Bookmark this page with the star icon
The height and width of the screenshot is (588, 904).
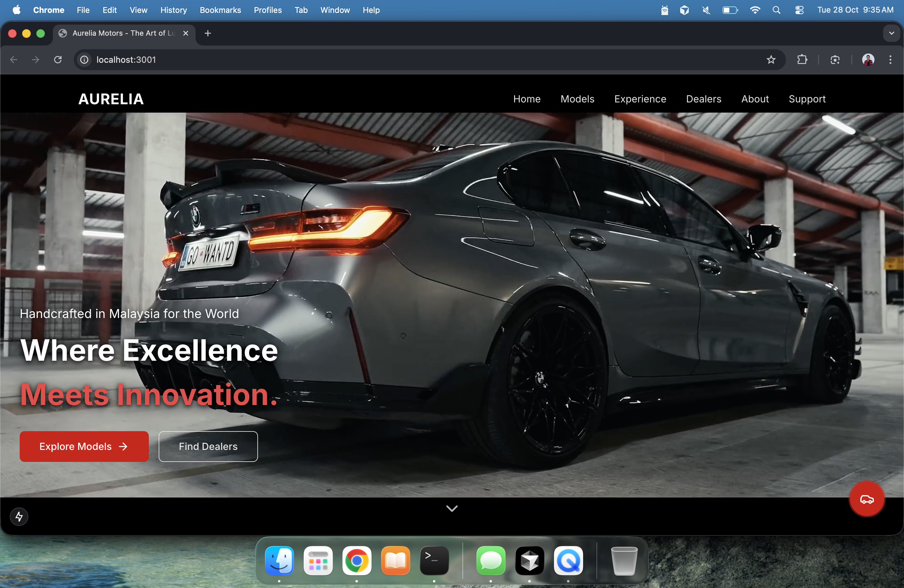[771, 60]
